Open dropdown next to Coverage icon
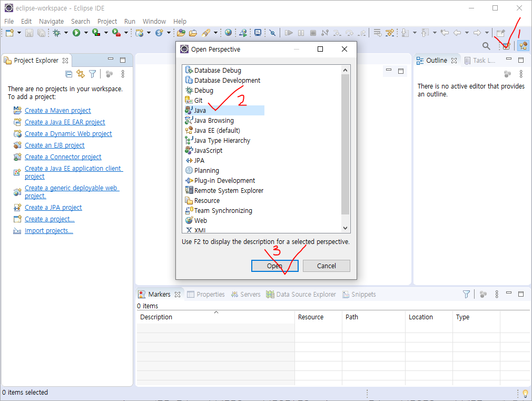This screenshot has height=401, width=532. (106, 33)
